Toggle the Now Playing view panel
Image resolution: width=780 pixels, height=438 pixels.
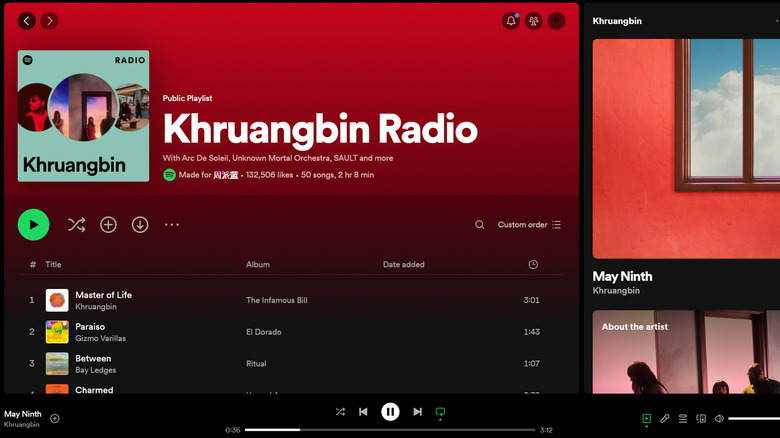[647, 418]
